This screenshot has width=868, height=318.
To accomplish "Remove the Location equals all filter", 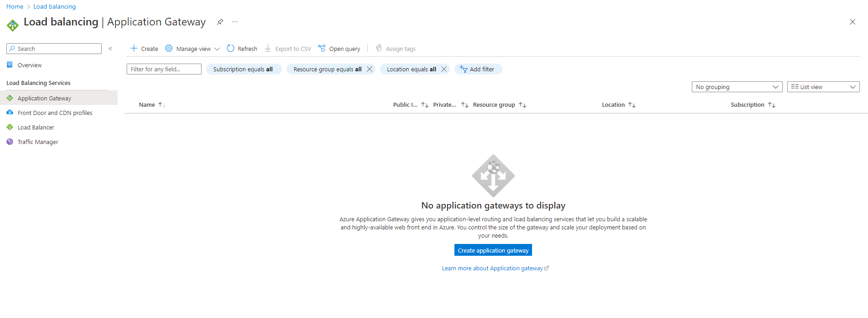I will pos(444,69).
